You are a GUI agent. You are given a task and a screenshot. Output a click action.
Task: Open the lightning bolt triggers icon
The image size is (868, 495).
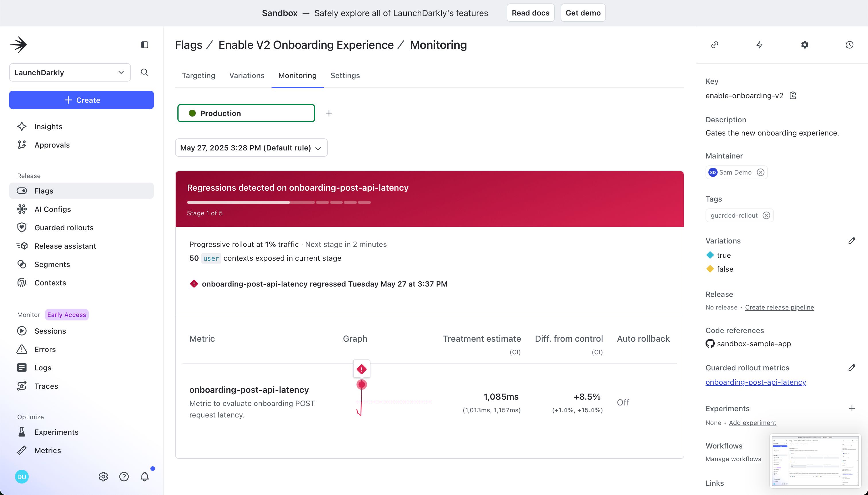pyautogui.click(x=759, y=45)
